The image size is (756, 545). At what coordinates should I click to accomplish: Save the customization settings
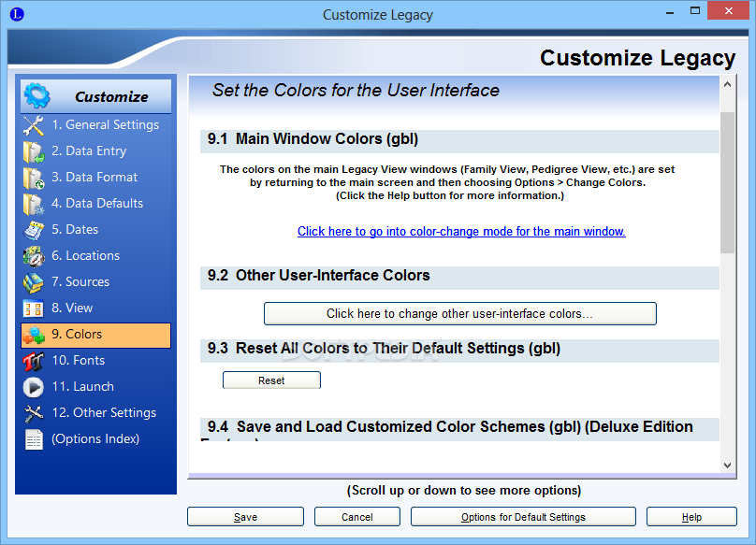[x=245, y=517]
